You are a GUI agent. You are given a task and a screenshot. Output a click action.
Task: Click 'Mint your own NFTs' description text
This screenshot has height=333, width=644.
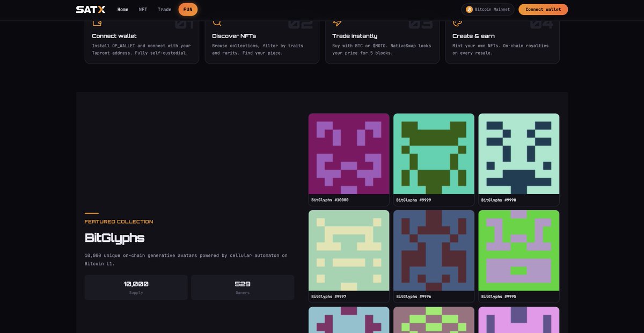[x=500, y=49]
